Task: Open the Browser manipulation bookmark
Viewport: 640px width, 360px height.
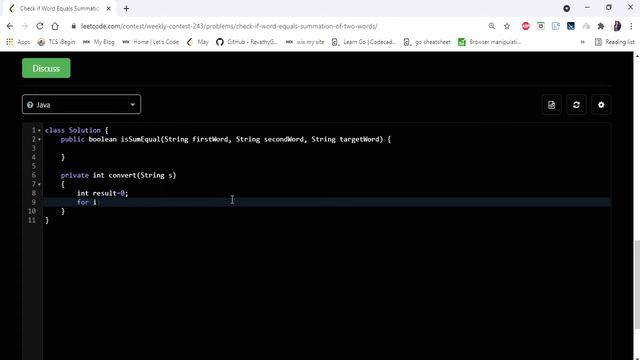Action: (490, 42)
